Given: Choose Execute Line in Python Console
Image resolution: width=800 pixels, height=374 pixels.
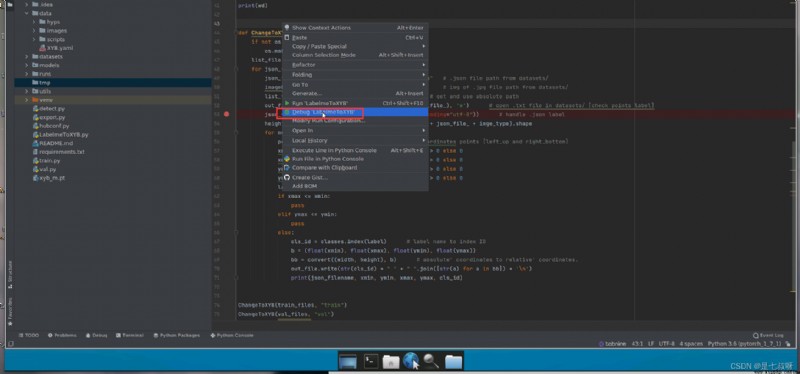Looking at the screenshot, I should [355, 151].
